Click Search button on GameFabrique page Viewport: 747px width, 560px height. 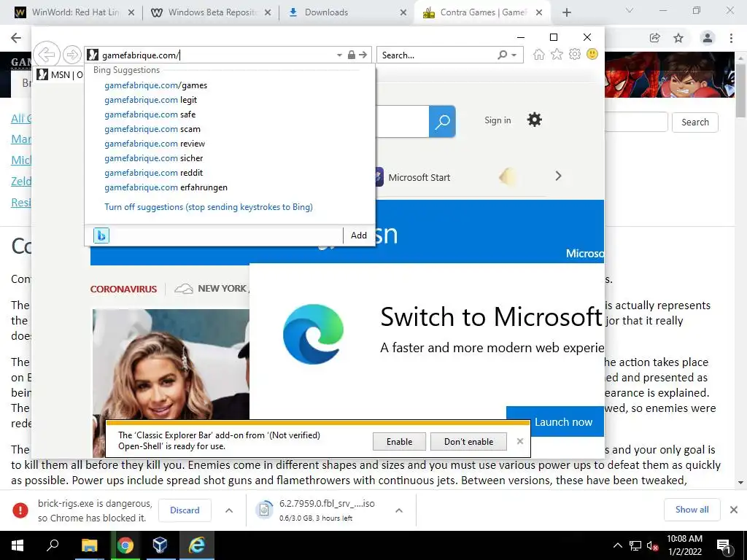(694, 122)
